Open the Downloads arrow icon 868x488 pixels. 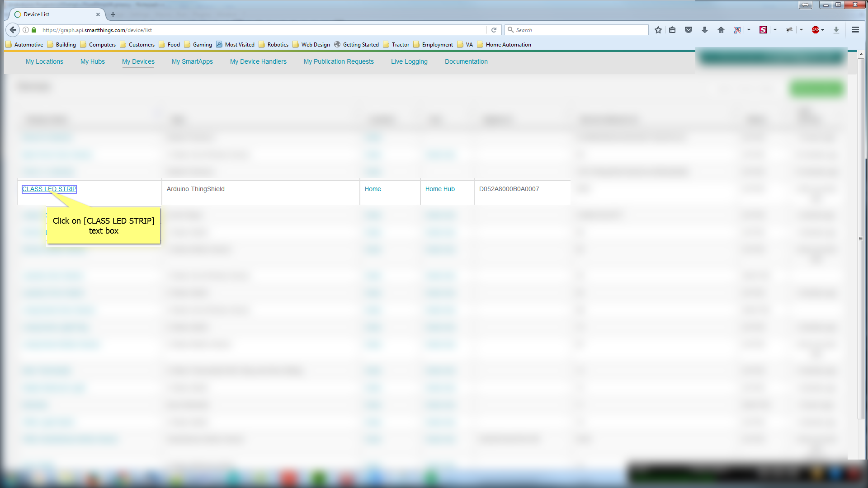click(x=704, y=30)
